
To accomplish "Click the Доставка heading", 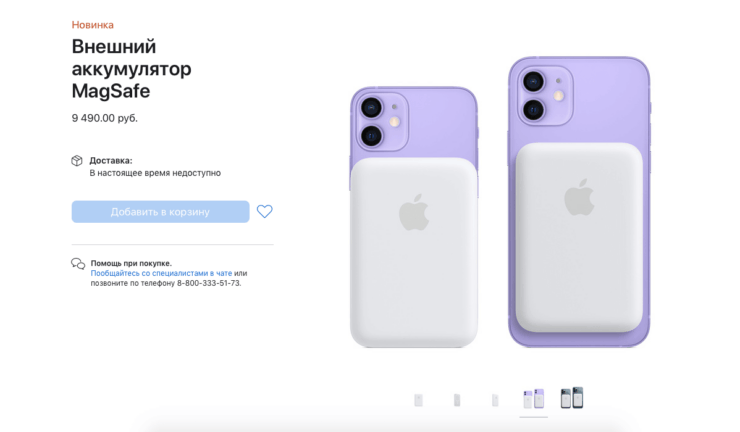I will click(111, 161).
